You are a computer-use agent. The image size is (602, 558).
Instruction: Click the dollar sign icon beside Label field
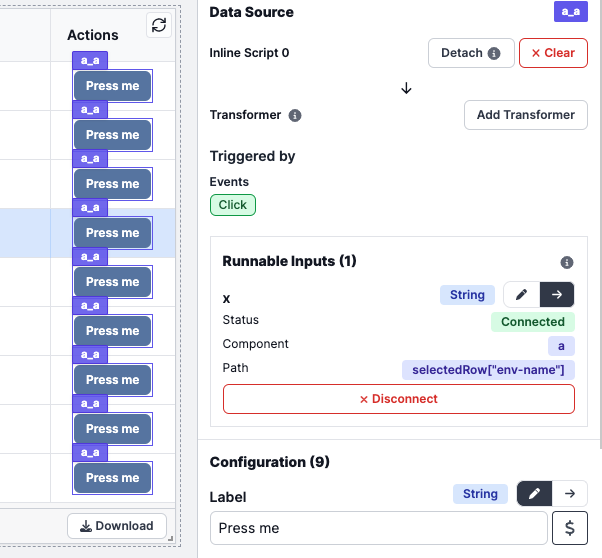[x=570, y=528]
